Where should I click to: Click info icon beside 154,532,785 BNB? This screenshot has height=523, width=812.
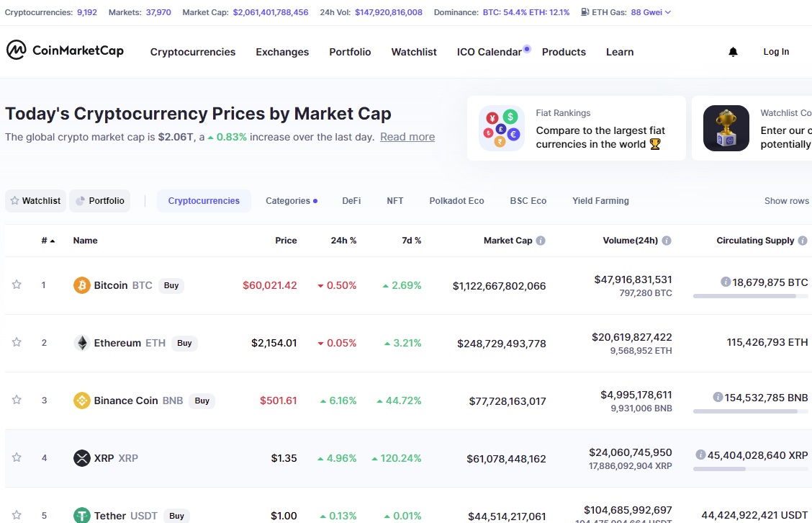tap(718, 397)
